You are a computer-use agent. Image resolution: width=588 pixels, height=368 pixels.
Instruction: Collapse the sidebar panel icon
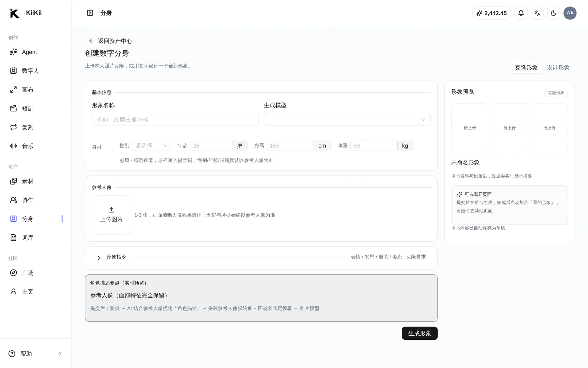click(90, 13)
